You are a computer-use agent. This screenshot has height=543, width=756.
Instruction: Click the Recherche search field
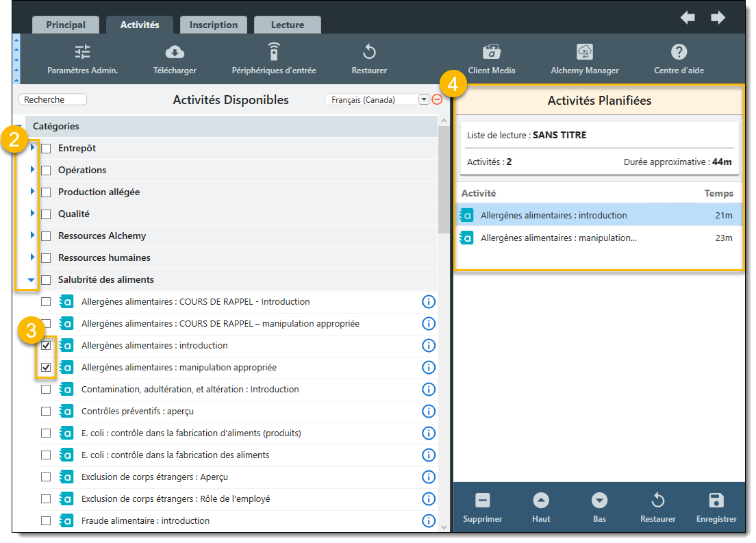(x=53, y=99)
